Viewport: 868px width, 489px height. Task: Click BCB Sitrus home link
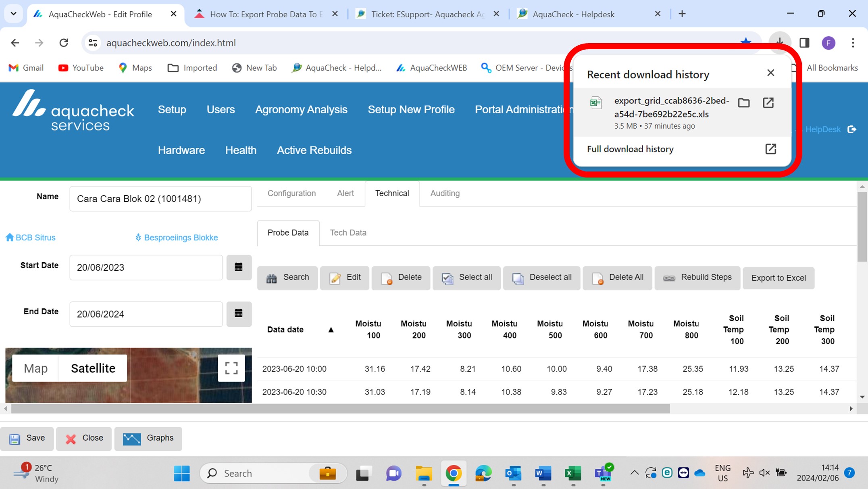(31, 238)
